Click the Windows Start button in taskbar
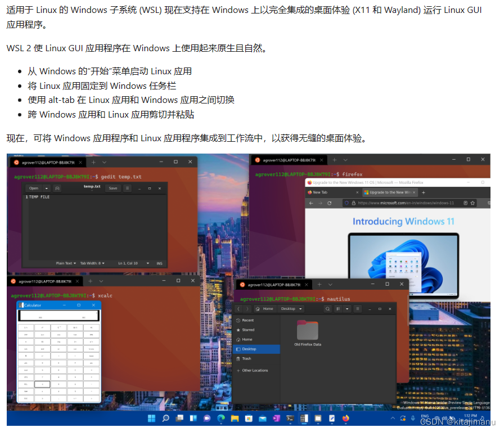The width and height of the screenshot is (504, 432). coord(151,418)
